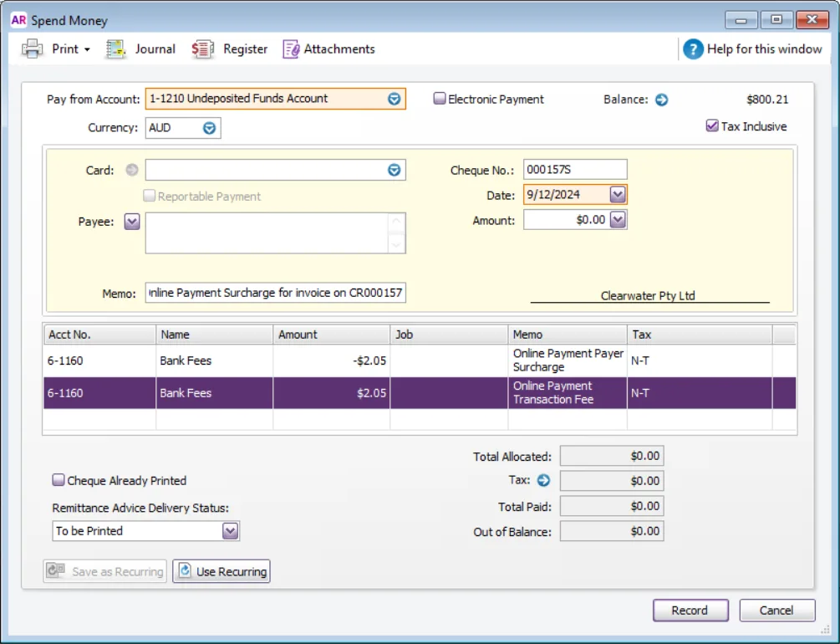Uncheck the Tax Inclusive checkbox
This screenshot has height=644, width=840.
(712, 126)
